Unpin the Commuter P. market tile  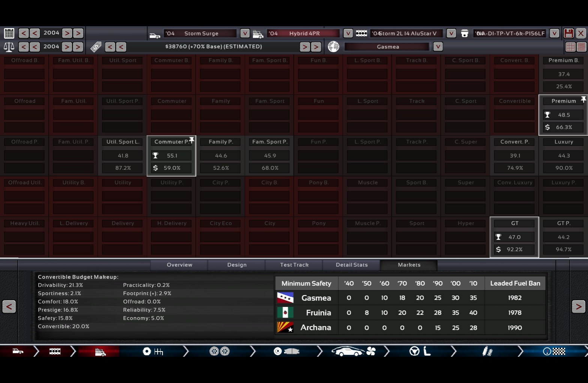192,140
